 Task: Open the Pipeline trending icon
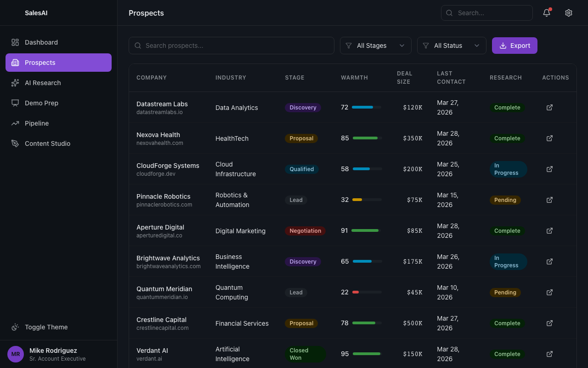coord(15,123)
